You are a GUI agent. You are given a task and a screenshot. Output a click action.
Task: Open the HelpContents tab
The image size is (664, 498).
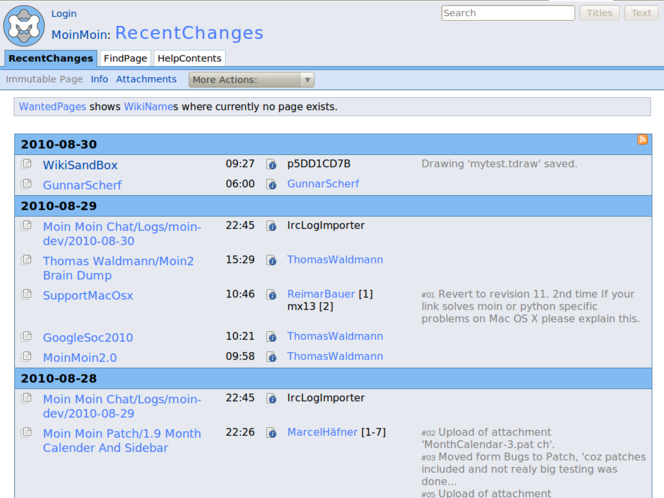[x=189, y=59]
